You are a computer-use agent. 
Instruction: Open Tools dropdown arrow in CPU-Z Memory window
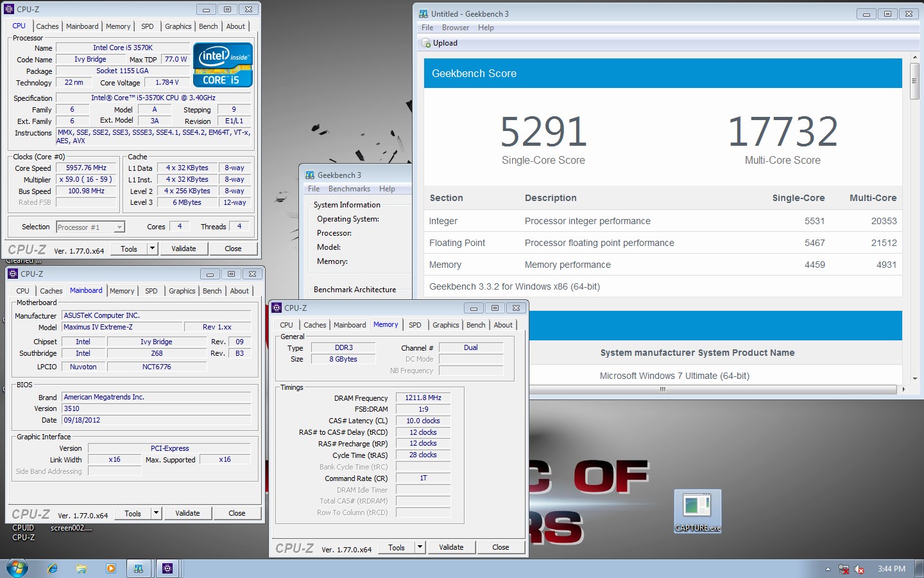click(x=420, y=547)
